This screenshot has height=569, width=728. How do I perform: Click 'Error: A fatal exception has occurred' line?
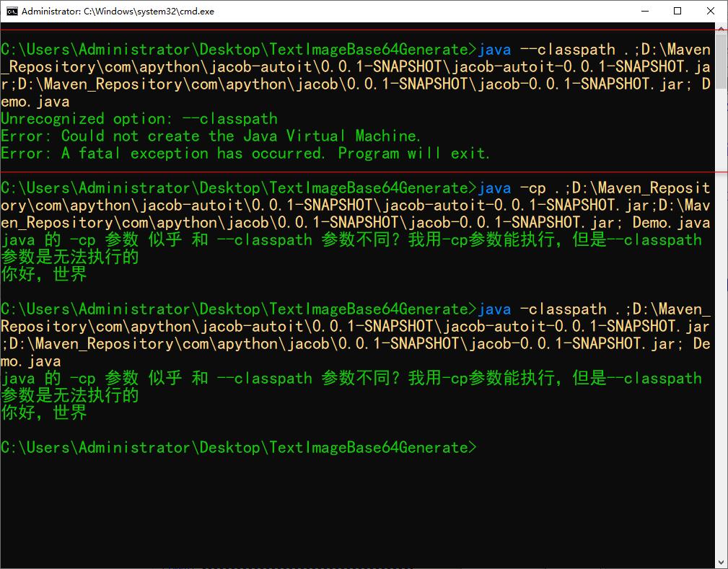(x=245, y=153)
